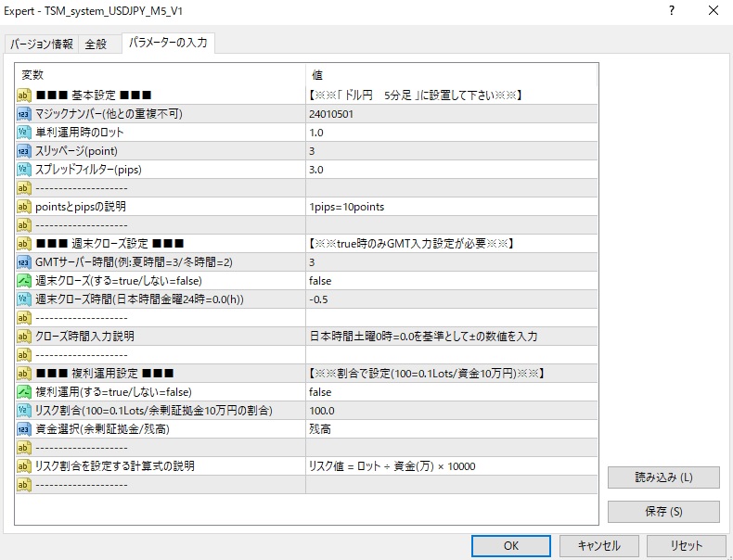Click the キャンセル button
The height and width of the screenshot is (560, 733).
coord(598,546)
